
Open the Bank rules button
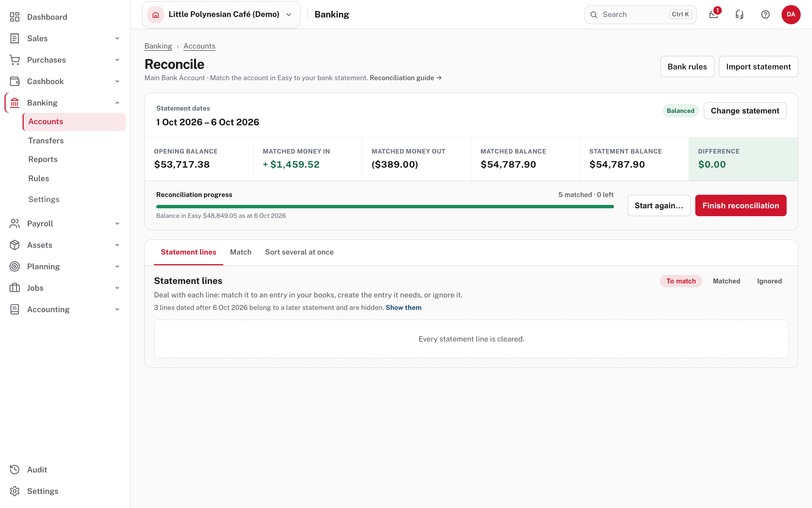[687, 67]
